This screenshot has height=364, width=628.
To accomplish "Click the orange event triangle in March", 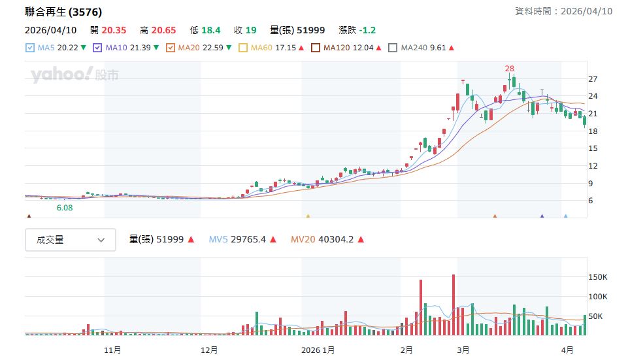I will 495,216.
